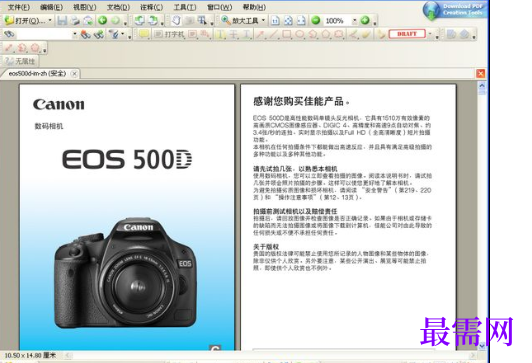Open the 帮助(H) menu
532x363 pixels.
[254, 7]
